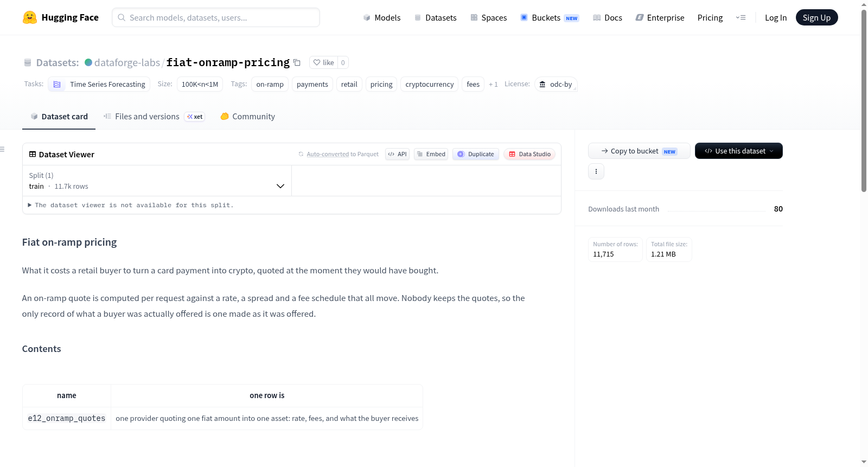Viewport: 868px width, 467px height.
Task: Click the page vertical scrollbar
Action: (x=864, y=100)
